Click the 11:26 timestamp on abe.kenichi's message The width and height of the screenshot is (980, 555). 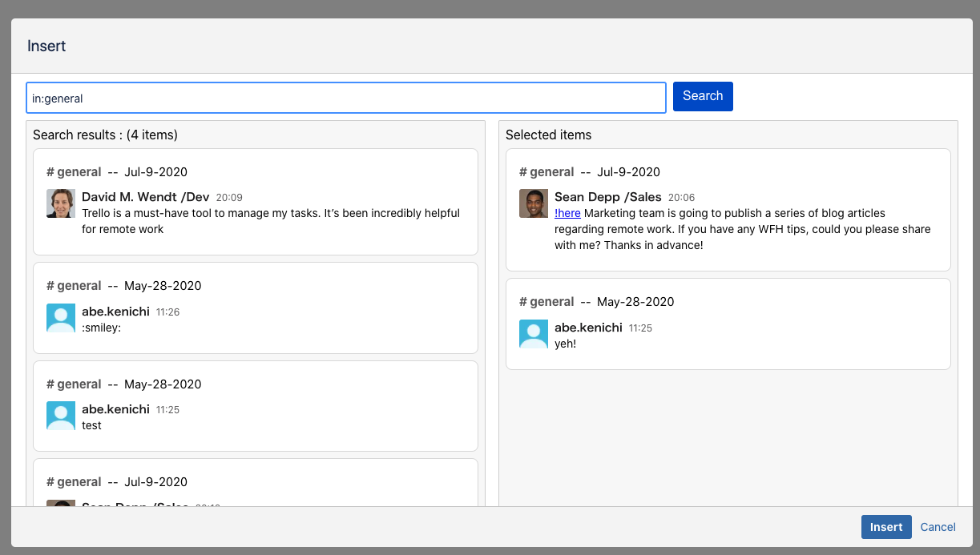[x=167, y=312]
